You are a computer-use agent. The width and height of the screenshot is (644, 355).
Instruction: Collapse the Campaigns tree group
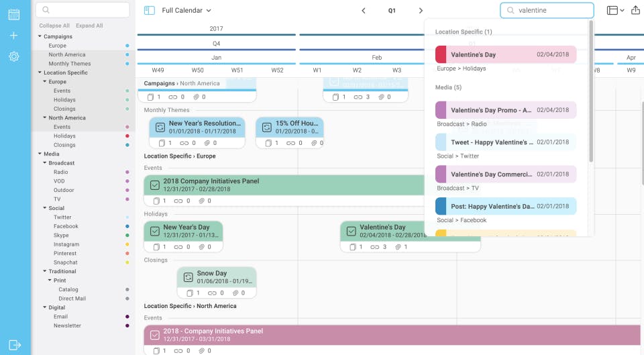point(40,36)
